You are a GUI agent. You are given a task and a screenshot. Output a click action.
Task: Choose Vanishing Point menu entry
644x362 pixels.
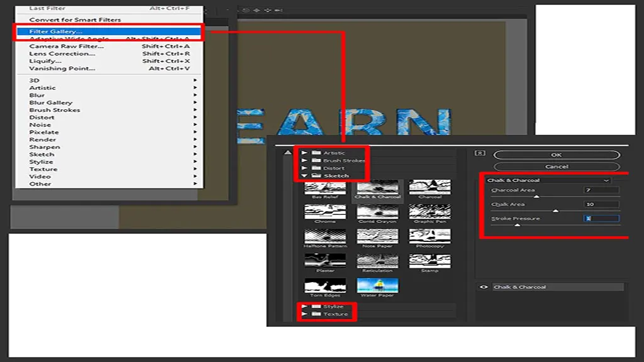point(109,69)
